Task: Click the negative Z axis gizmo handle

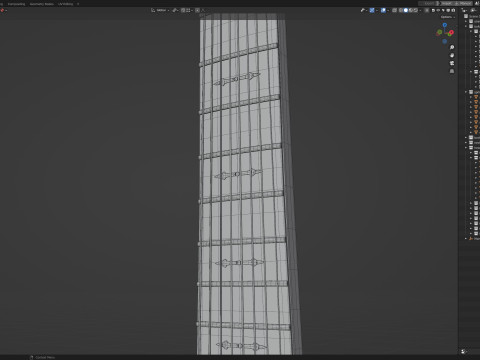Action: [445, 41]
